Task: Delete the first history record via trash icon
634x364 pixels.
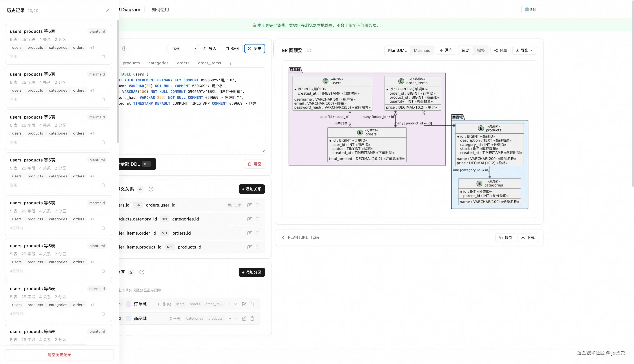Action: click(103, 56)
